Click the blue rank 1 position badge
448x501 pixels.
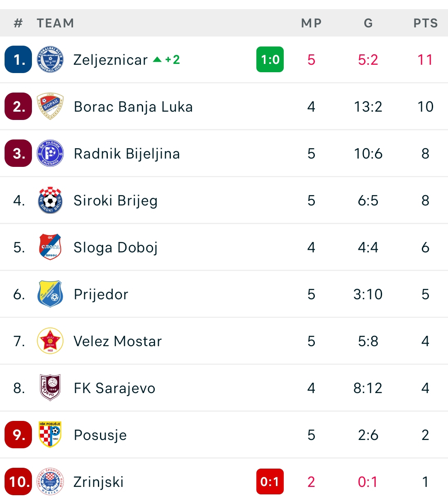pos(18,60)
